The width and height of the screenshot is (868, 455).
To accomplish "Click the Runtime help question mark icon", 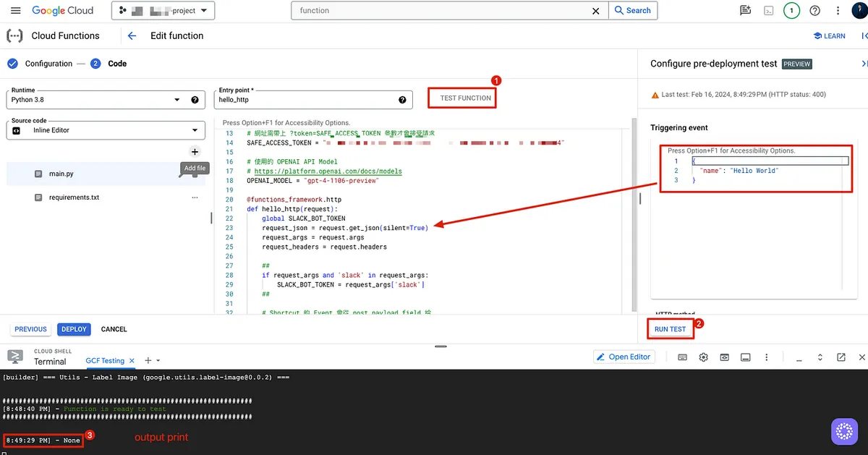I will click(x=195, y=100).
